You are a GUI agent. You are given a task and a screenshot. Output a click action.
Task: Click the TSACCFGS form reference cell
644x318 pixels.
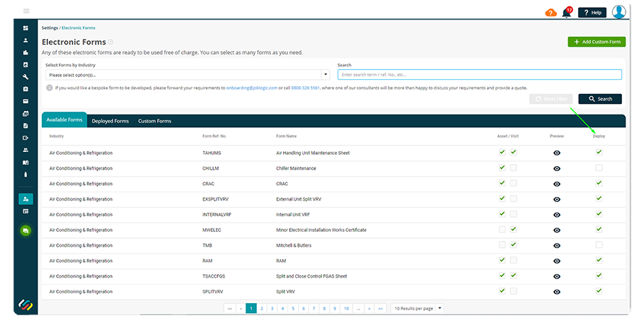(214, 276)
